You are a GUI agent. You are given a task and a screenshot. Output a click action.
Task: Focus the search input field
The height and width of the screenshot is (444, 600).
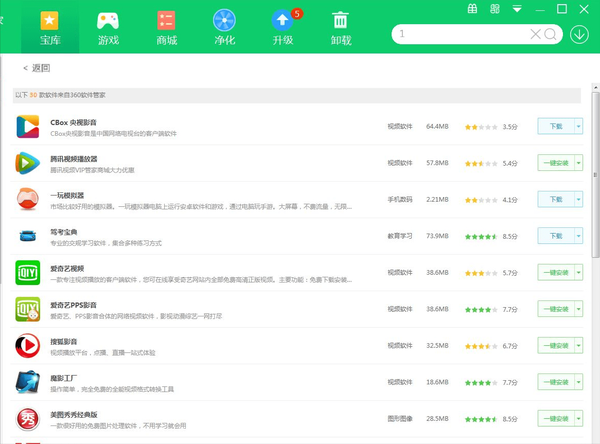461,34
